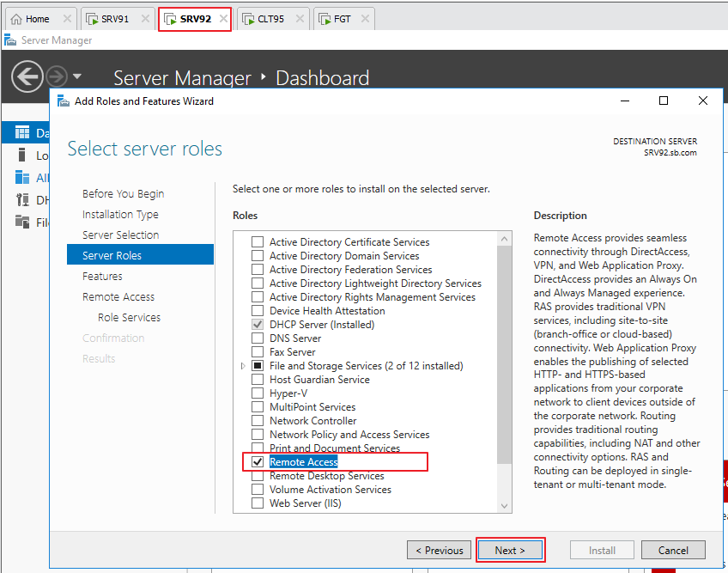
Task: Close the Home tab
Action: point(67,19)
